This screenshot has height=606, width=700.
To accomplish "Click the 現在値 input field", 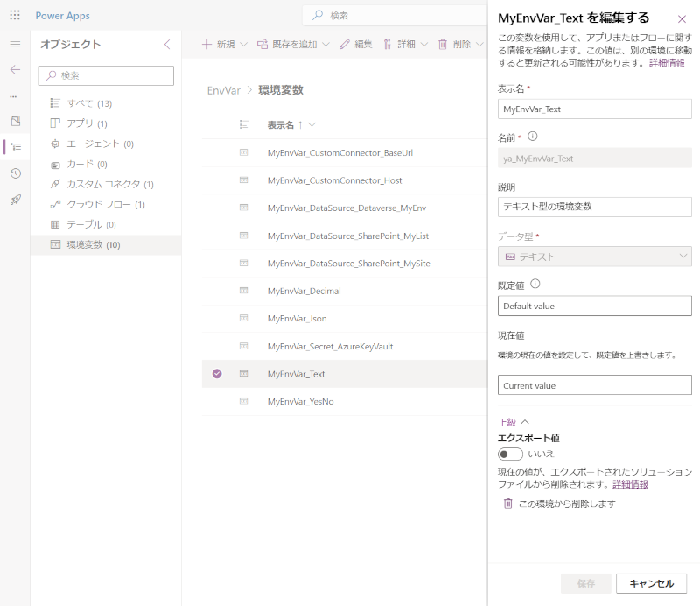I will (594, 385).
